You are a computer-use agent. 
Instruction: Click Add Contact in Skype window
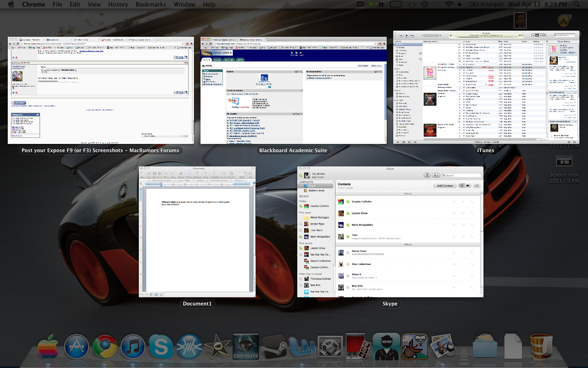click(445, 186)
